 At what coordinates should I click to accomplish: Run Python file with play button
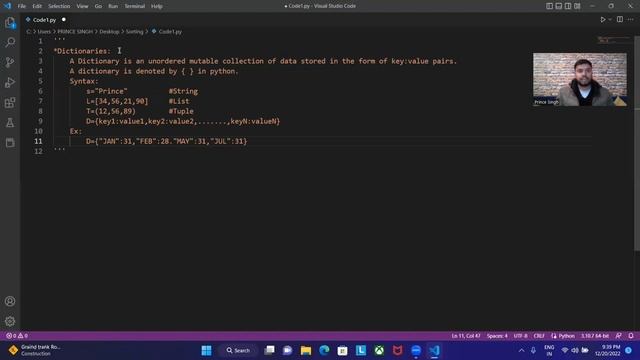click(602, 20)
